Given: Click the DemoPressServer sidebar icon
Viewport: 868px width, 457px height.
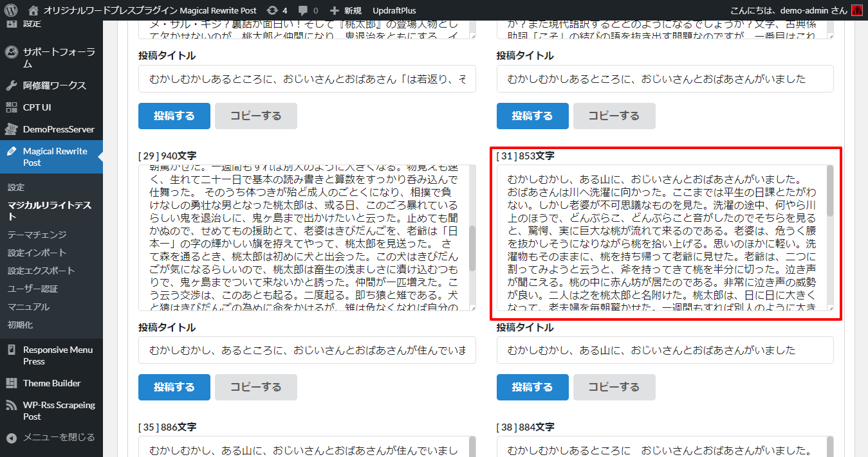Looking at the screenshot, I should point(12,129).
